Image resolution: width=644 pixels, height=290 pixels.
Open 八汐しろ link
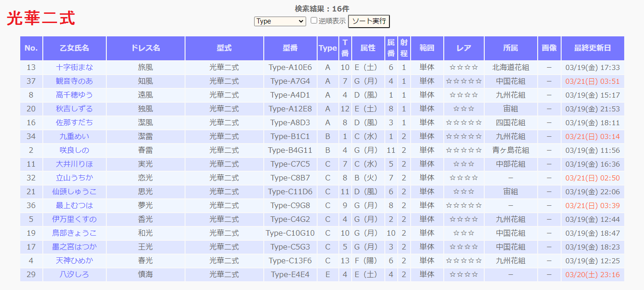(74, 274)
